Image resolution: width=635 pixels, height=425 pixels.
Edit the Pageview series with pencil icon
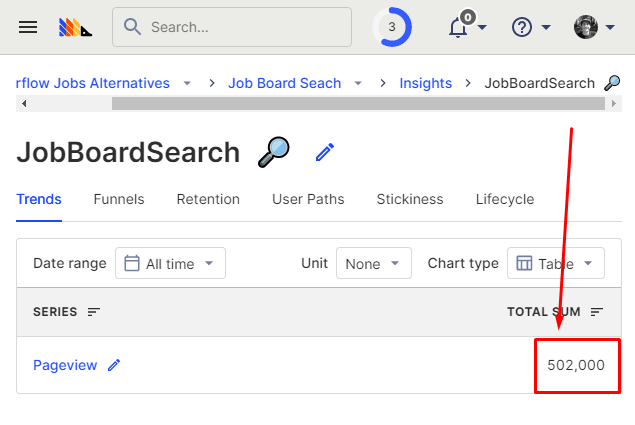[x=114, y=365]
